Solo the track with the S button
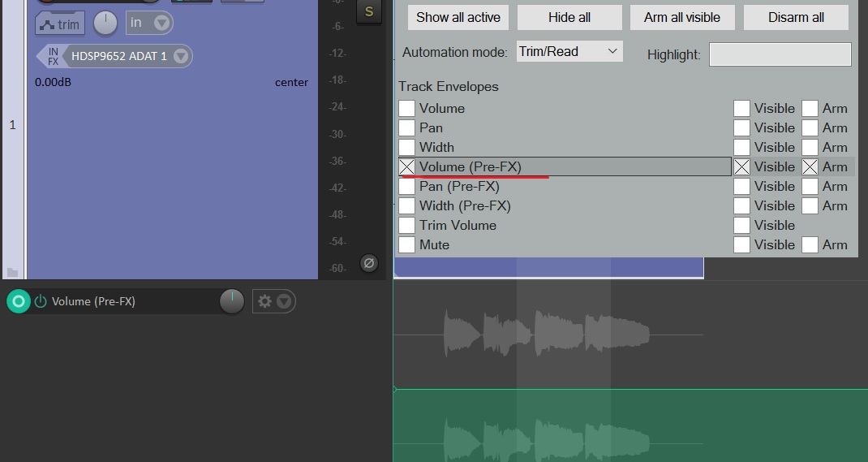This screenshot has height=462, width=868. click(368, 11)
